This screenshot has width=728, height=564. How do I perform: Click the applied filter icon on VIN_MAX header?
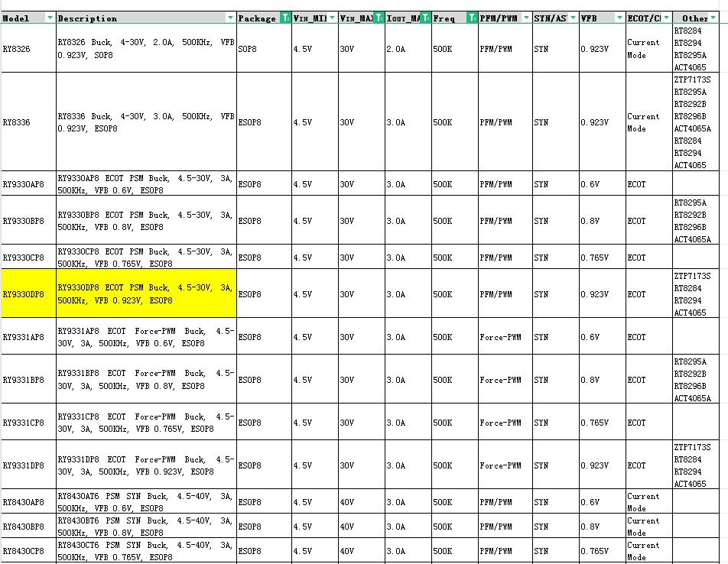click(x=379, y=18)
